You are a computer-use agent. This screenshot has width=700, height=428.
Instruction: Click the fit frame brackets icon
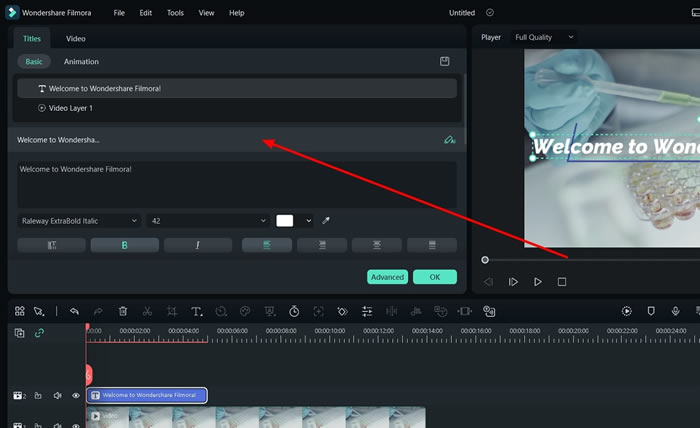pyautogui.click(x=465, y=311)
